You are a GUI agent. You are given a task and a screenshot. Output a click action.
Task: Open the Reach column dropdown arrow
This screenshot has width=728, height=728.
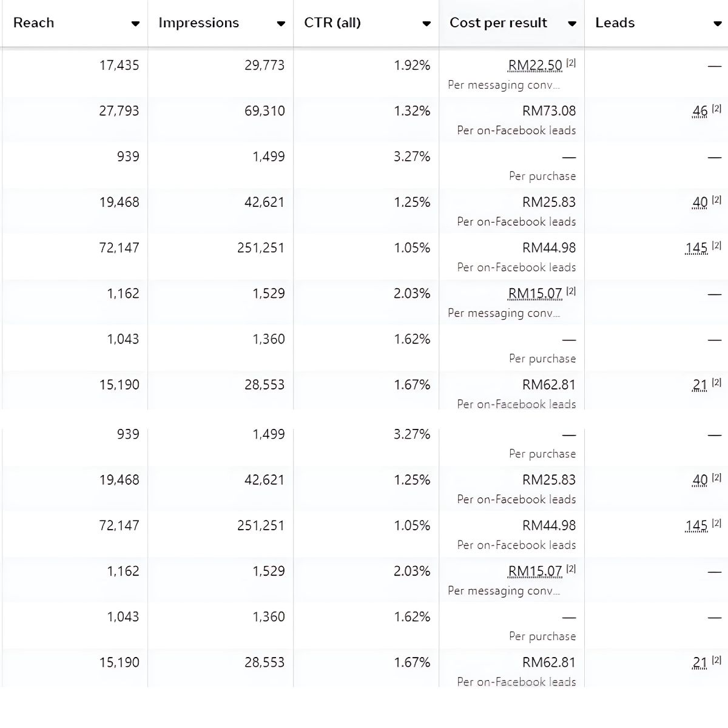click(135, 24)
